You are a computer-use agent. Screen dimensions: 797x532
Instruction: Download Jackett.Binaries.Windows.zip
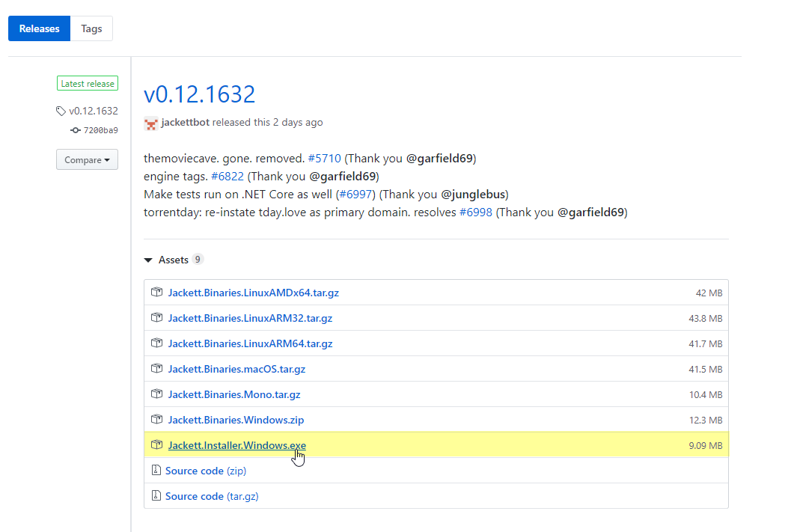coord(236,420)
